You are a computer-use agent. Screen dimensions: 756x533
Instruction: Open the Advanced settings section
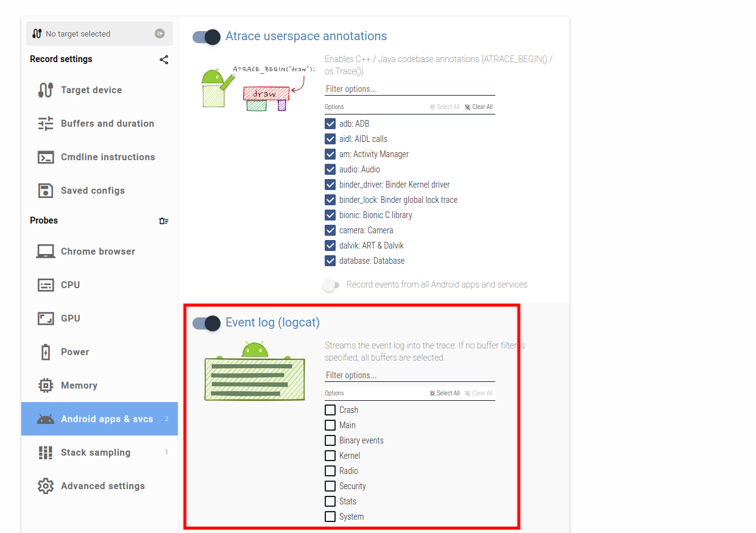pyautogui.click(x=99, y=486)
